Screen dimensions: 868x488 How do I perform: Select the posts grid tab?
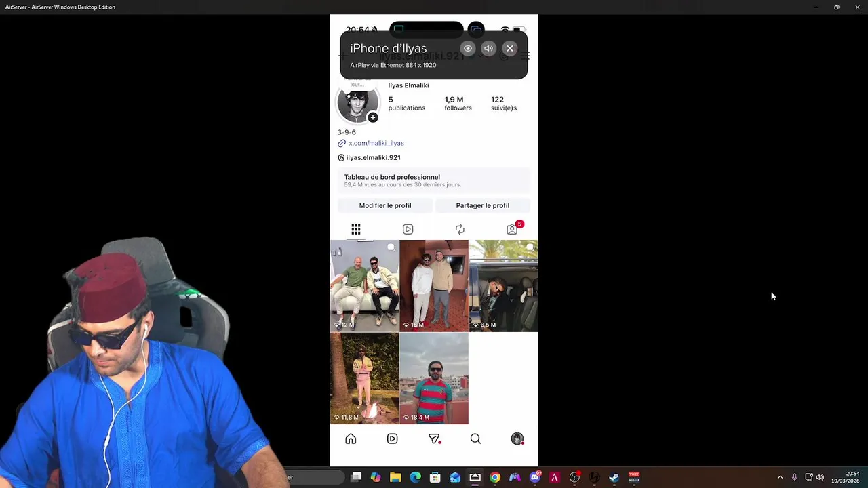(356, 229)
